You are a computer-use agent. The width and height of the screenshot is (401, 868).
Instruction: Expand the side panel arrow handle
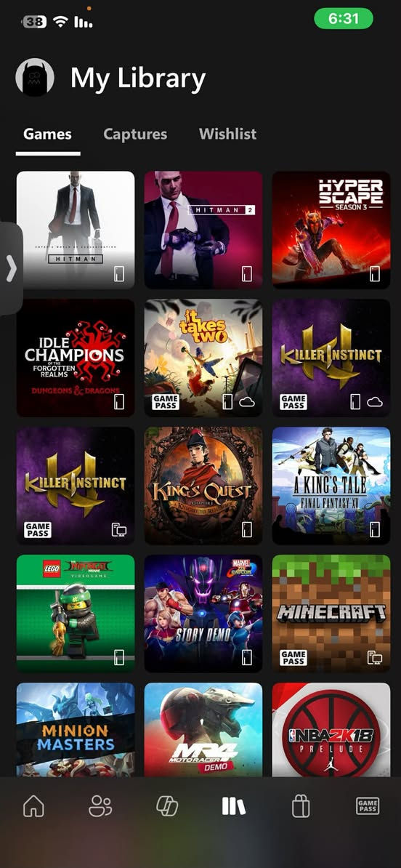click(11, 268)
